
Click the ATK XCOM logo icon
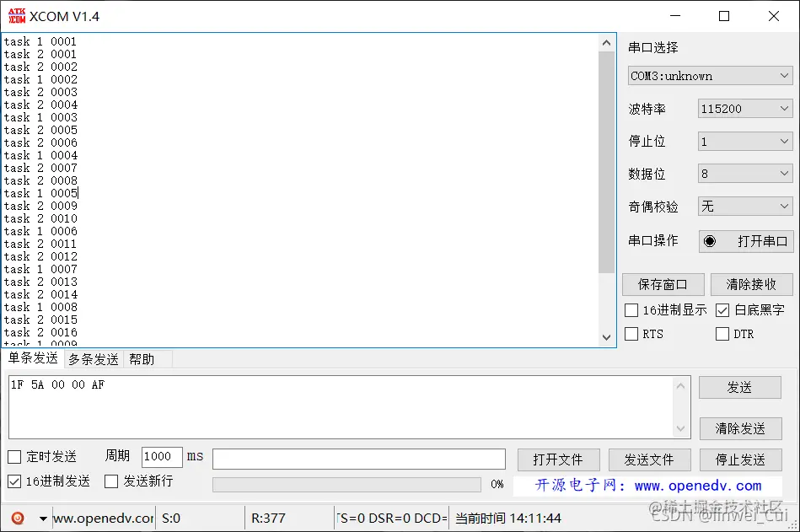tap(16, 15)
